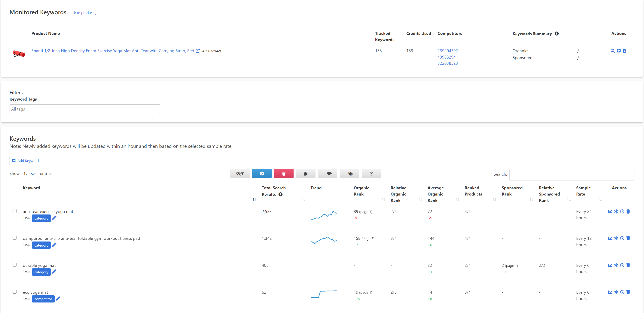
Task: Delete the eco yoga mat keyword
Action: (x=628, y=292)
